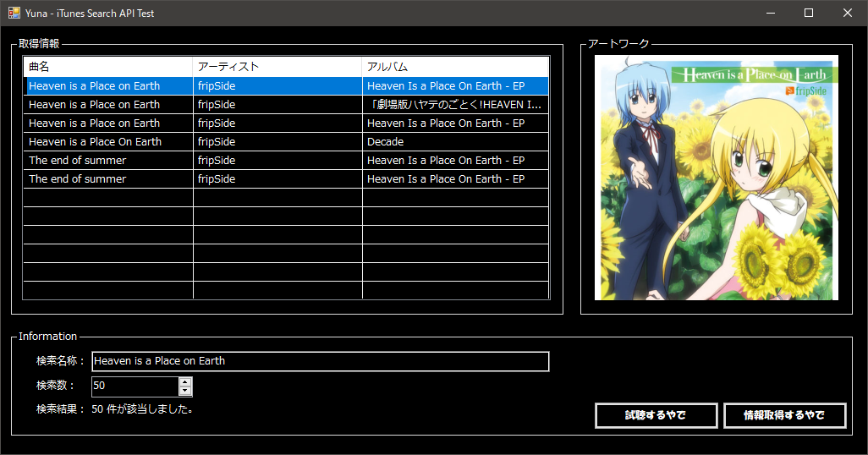Click the 検索名称： label
Image resolution: width=868 pixels, height=455 pixels.
[60, 361]
